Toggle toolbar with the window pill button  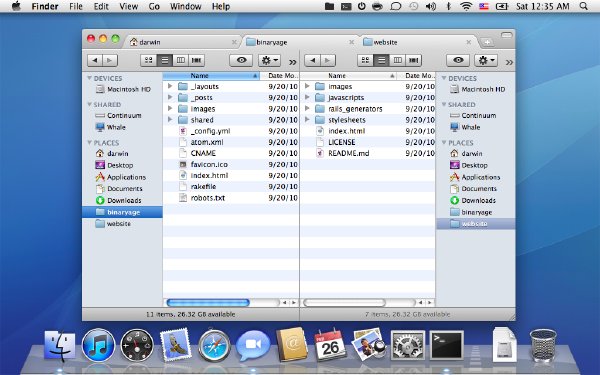tap(506, 35)
